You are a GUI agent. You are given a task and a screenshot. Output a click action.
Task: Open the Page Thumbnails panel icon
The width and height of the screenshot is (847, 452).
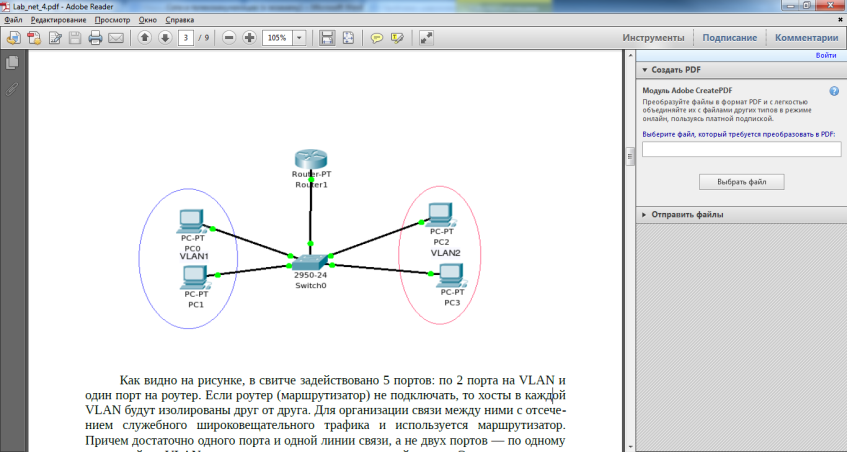pyautogui.click(x=12, y=63)
